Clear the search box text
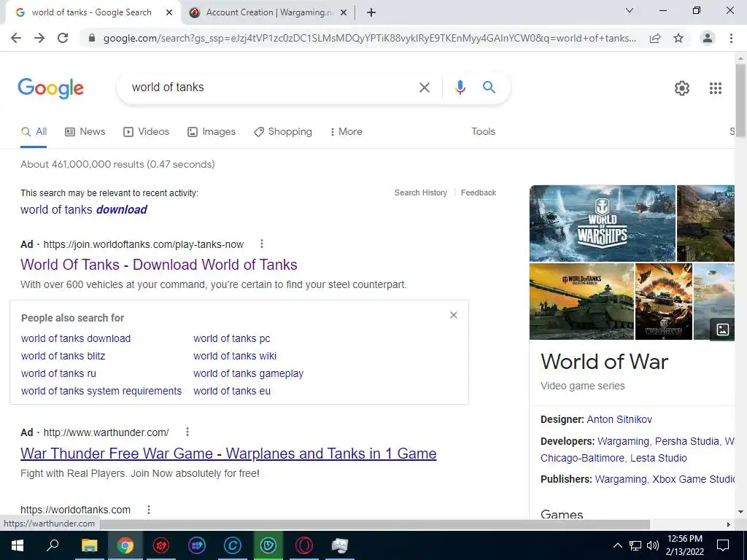747x560 pixels. click(x=424, y=87)
